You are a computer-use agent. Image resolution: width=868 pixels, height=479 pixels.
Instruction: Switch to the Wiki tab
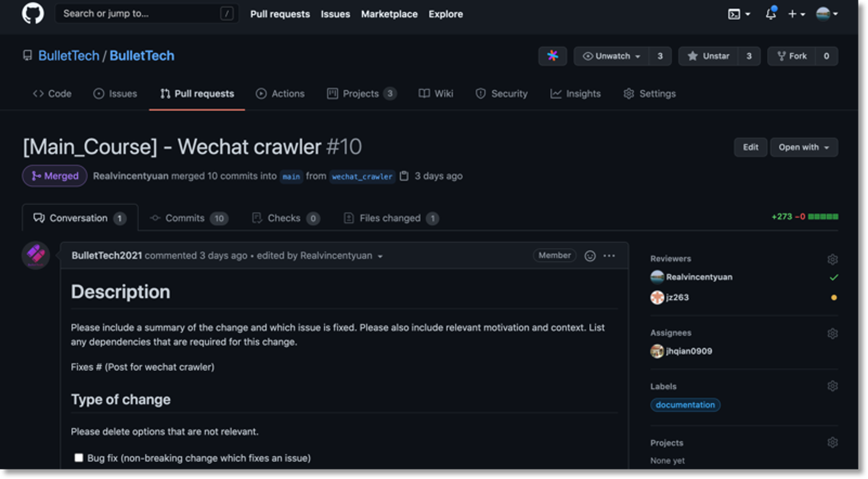click(436, 94)
